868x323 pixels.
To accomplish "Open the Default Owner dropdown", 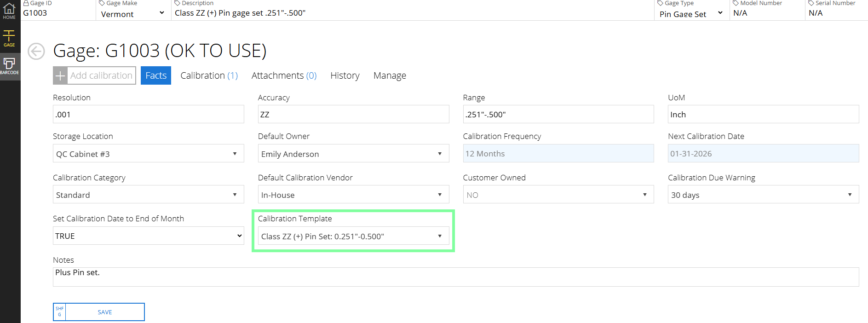I will coord(353,154).
